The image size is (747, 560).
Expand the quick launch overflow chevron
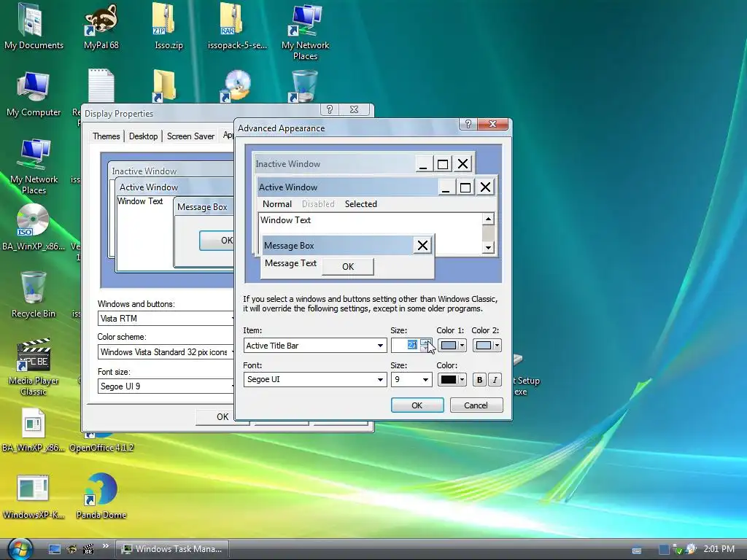pos(105,545)
